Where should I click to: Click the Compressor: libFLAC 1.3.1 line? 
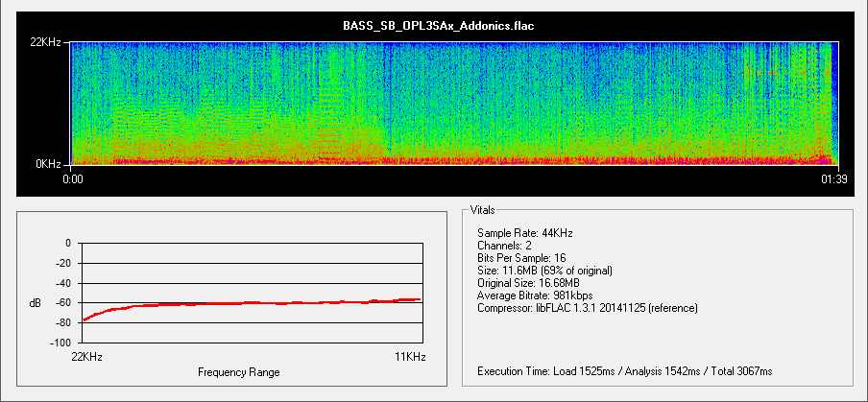(x=587, y=308)
